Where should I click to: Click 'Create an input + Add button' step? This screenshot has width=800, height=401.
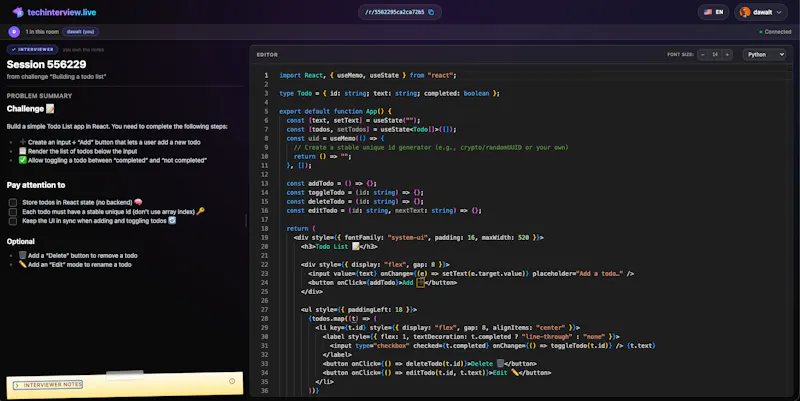(x=114, y=142)
